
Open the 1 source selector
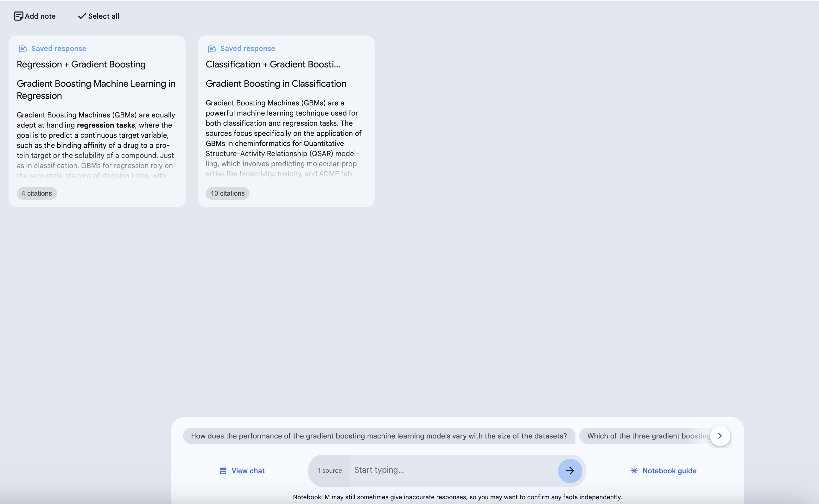click(329, 471)
